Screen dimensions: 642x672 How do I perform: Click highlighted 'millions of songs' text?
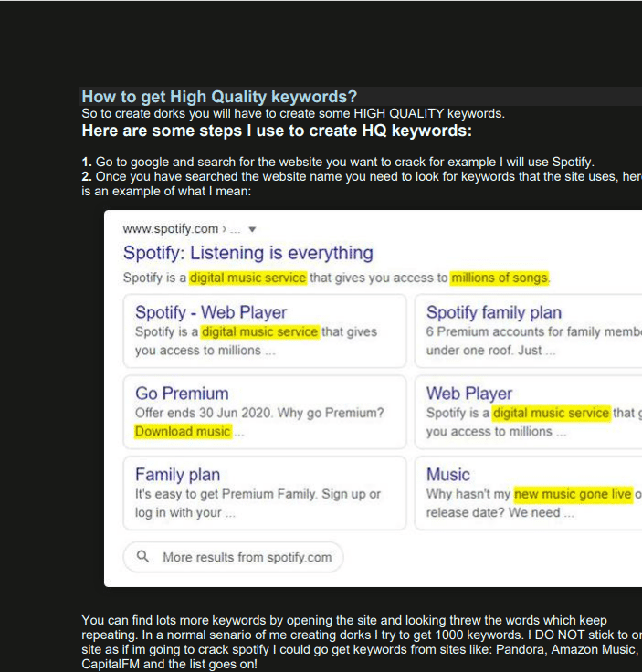[500, 278]
